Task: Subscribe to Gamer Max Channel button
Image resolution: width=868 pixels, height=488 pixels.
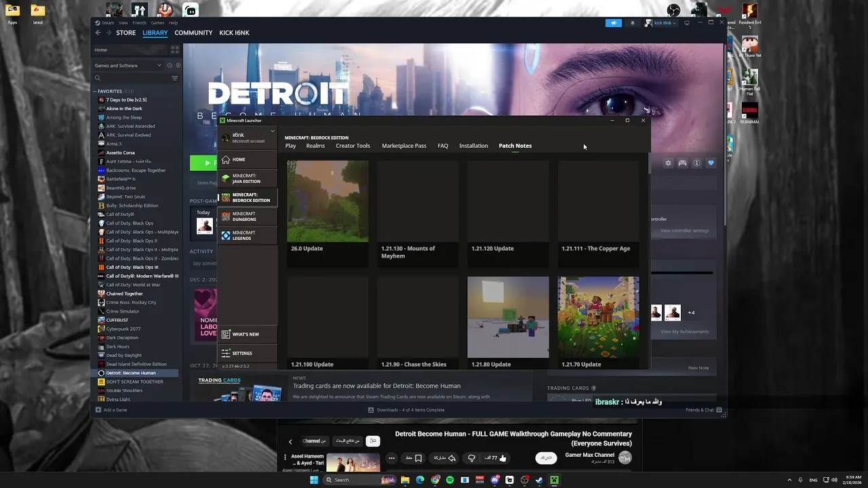Action: [x=546, y=458]
